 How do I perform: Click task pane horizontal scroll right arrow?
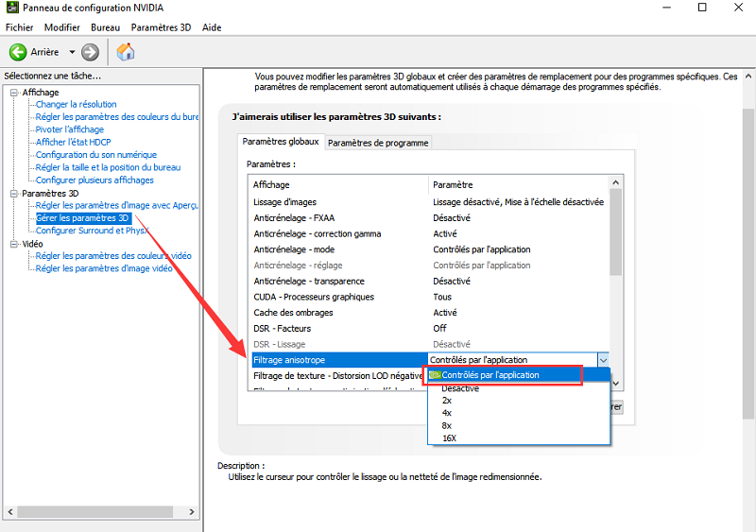click(192, 512)
